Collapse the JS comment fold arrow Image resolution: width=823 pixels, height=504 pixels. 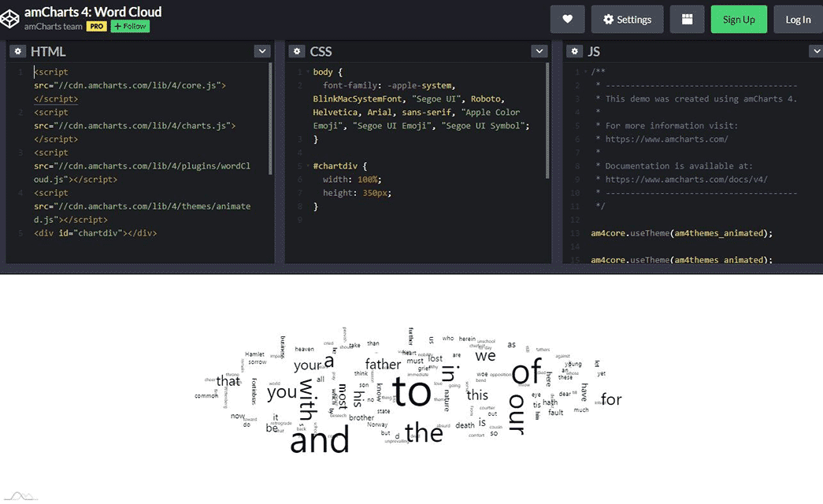(x=585, y=72)
